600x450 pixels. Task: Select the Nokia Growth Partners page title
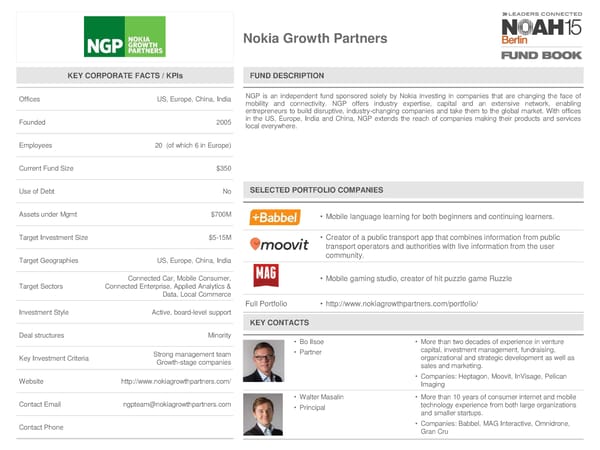pyautogui.click(x=315, y=39)
